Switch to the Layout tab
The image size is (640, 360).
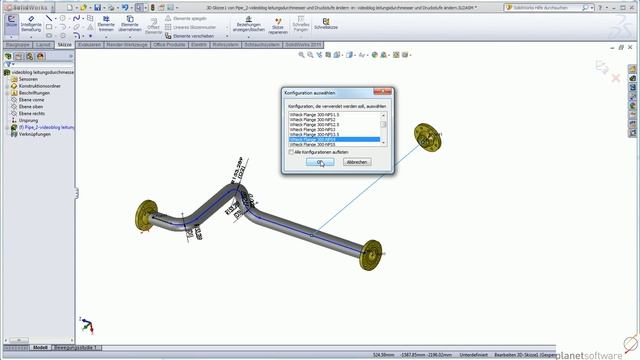[43, 44]
